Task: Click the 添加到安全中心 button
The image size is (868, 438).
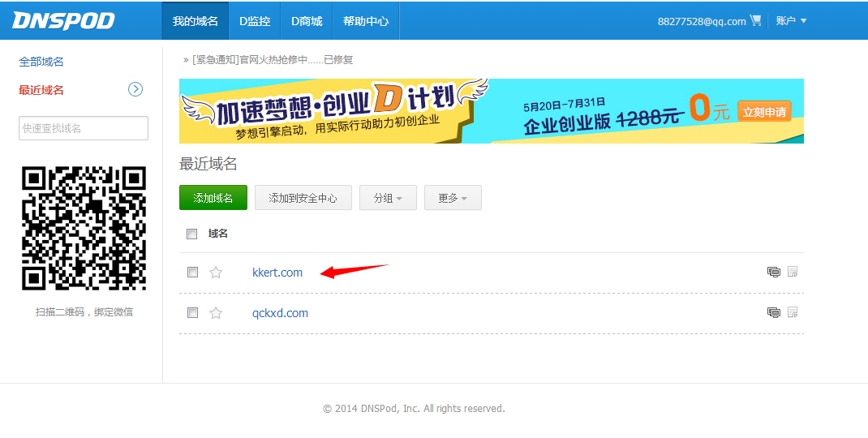Action: pyautogui.click(x=303, y=198)
